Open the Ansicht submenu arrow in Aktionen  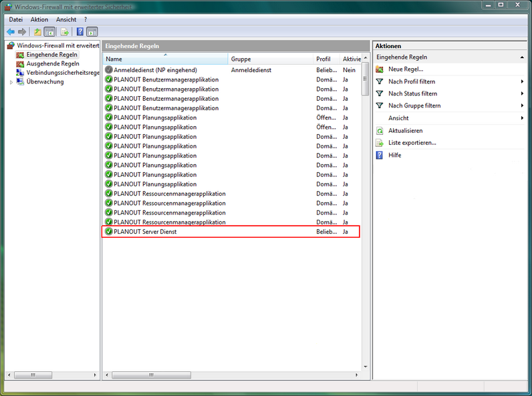(x=522, y=118)
